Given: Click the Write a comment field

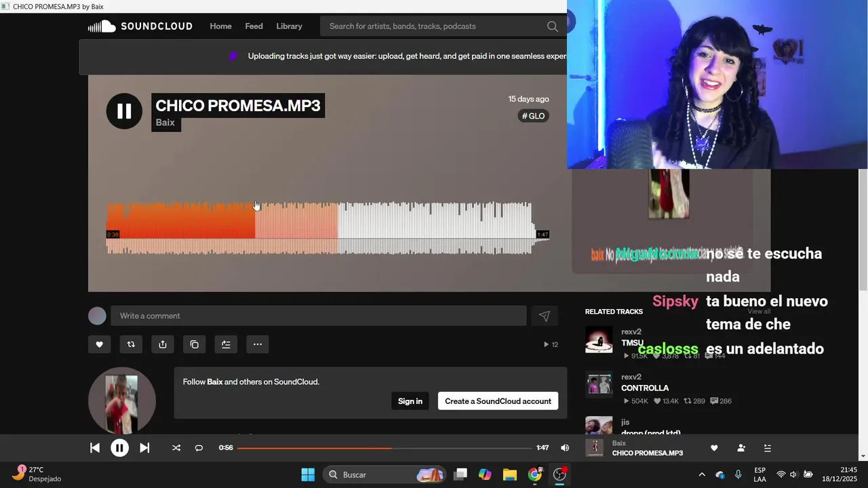Looking at the screenshot, I should point(319,316).
